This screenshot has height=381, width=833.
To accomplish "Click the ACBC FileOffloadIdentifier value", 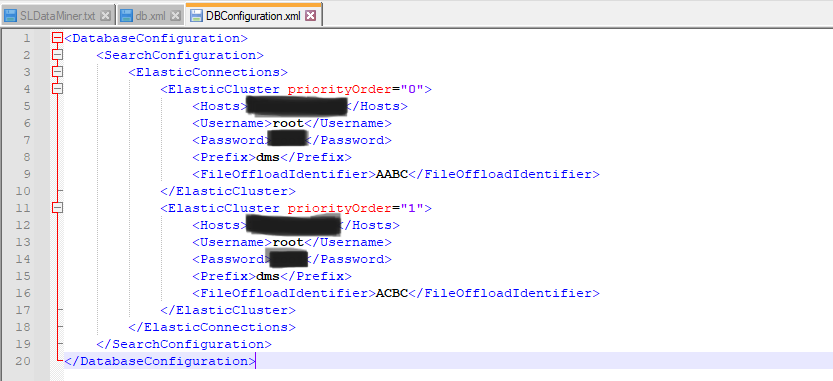I will 392,293.
